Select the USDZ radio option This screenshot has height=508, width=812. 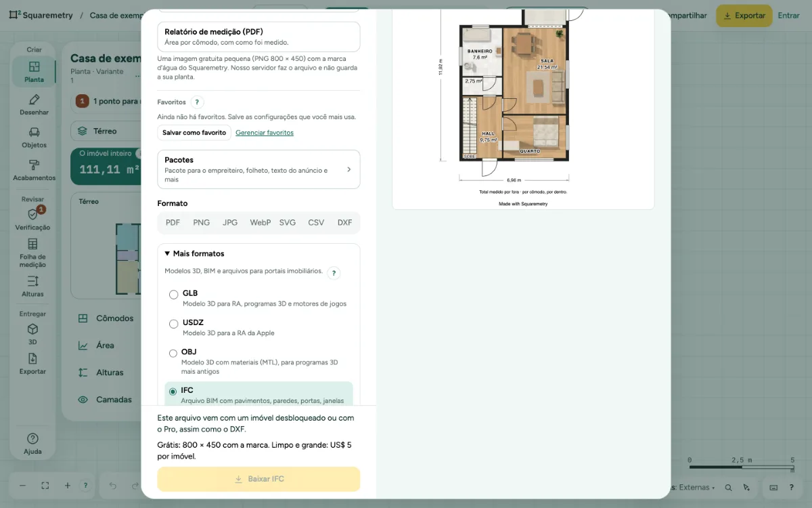pos(174,324)
